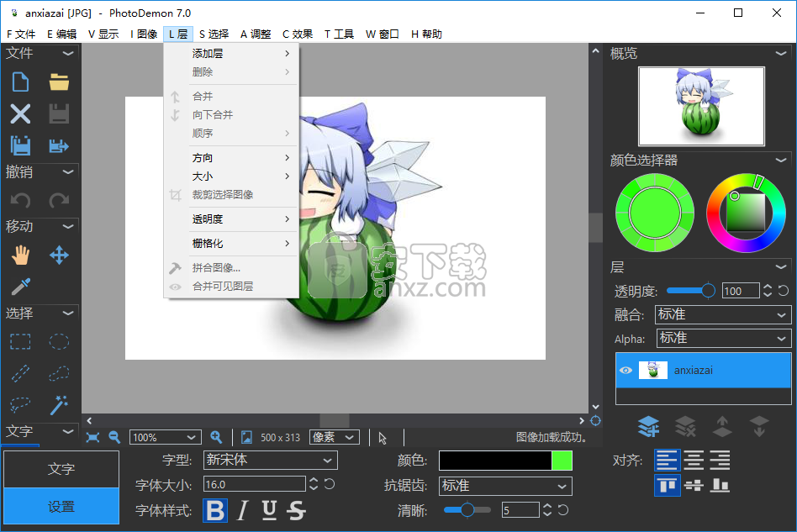797x532 pixels.
Task: Open the 添加层 submenu
Action: (231, 53)
